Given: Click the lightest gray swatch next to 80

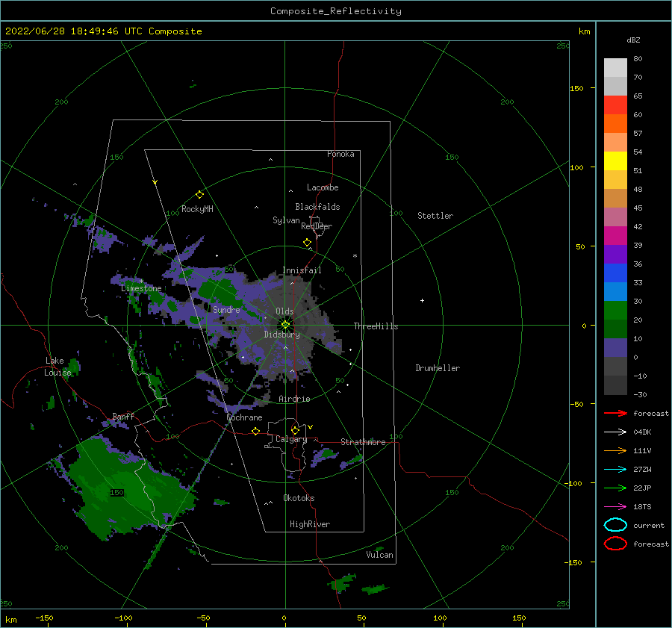Looking at the screenshot, I should click(x=615, y=68).
